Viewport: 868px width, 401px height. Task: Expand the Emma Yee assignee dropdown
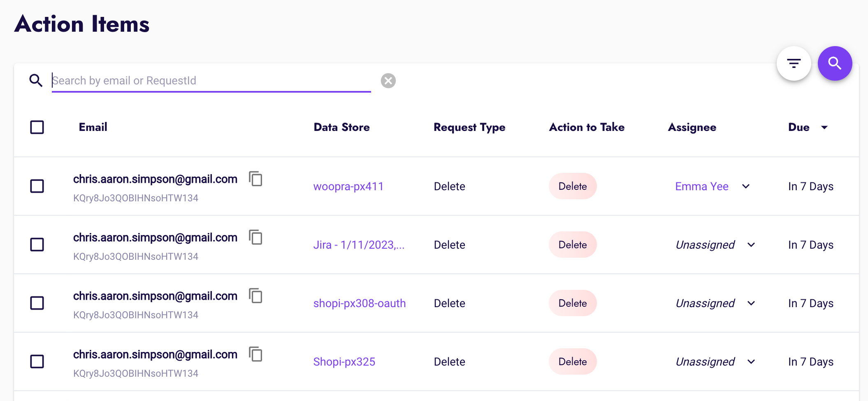click(746, 187)
